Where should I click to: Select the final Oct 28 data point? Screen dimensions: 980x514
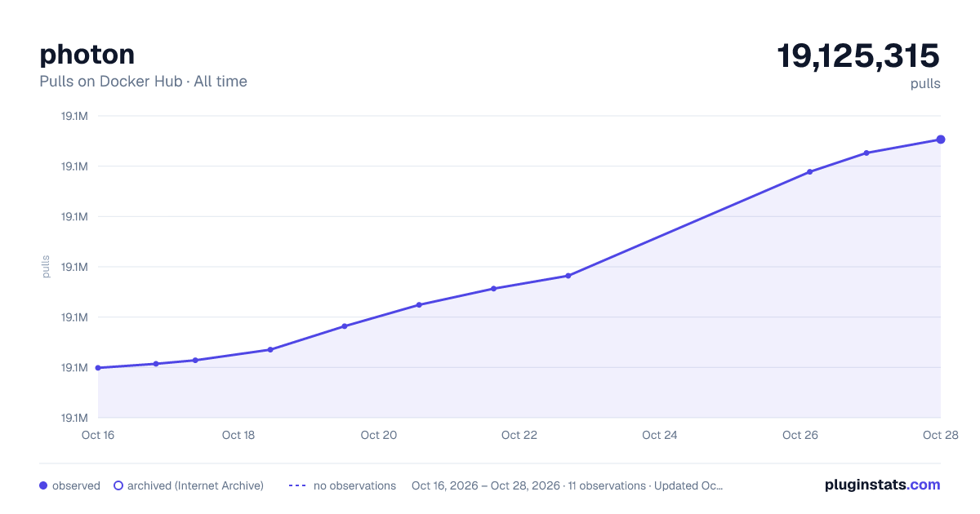pos(941,140)
